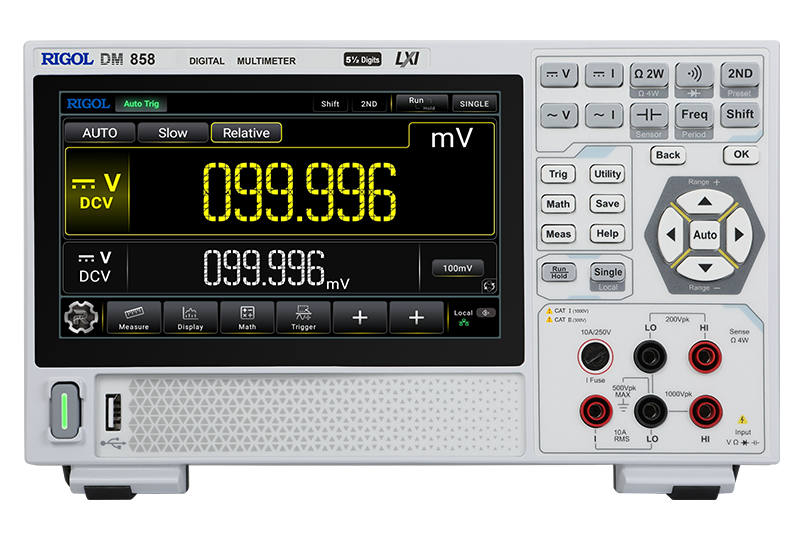Click the continuity beeper key

(694, 74)
